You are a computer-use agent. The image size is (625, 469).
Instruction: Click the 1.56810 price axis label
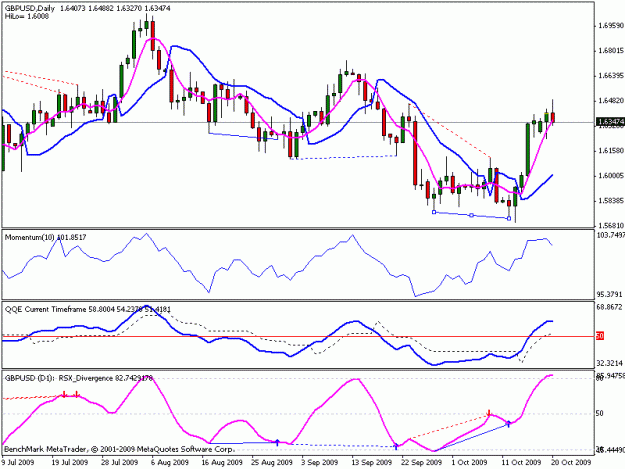tap(611, 226)
